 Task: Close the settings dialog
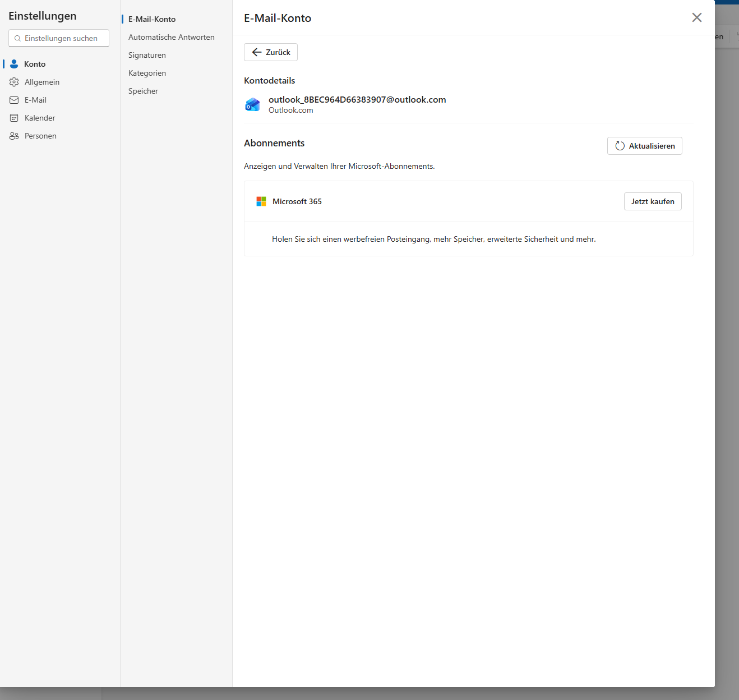point(697,17)
